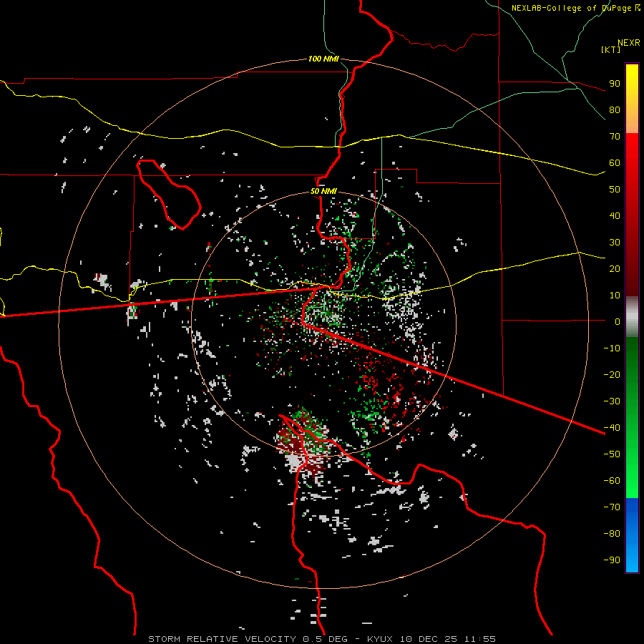The image size is (644, 644).
Task: Click the 50 value on the velocity scale
Action: click(615, 190)
